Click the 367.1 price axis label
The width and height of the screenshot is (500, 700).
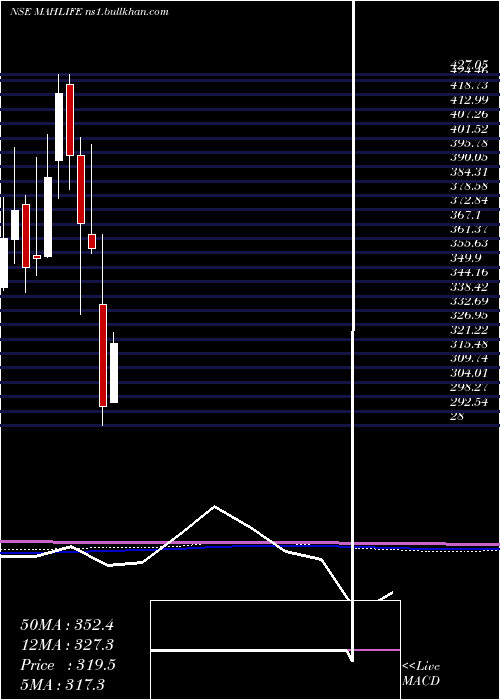tap(465, 215)
